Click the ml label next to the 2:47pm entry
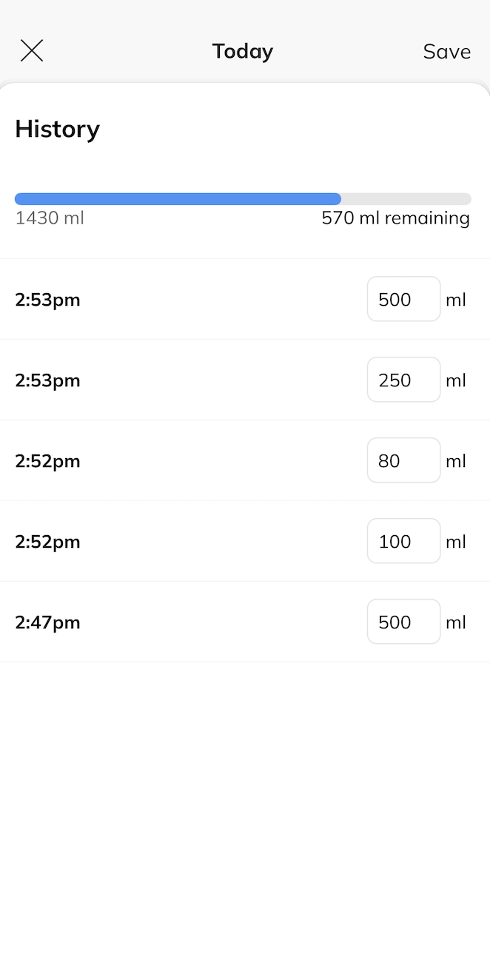The width and height of the screenshot is (490, 980). click(456, 622)
